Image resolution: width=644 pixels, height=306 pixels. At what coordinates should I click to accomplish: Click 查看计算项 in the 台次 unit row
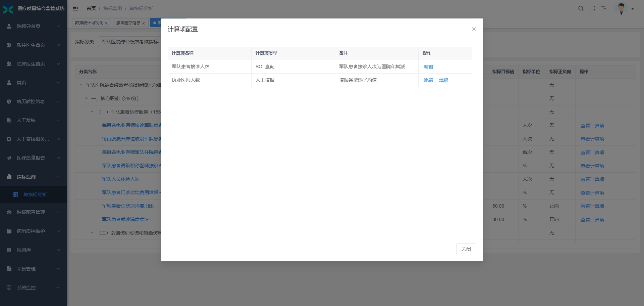tap(592, 152)
